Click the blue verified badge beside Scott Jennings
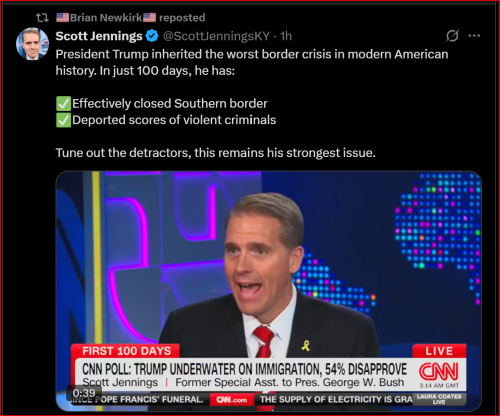The width and height of the screenshot is (500, 416). [x=152, y=36]
